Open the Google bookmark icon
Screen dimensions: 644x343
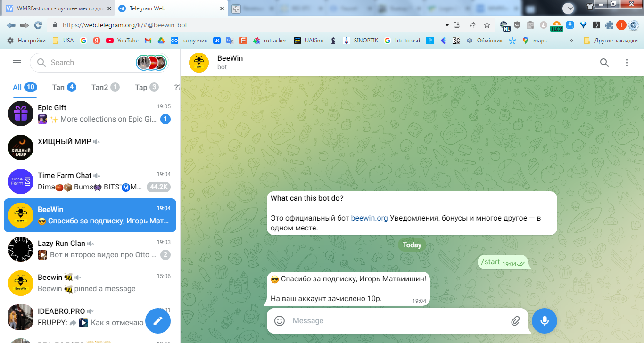click(x=83, y=41)
